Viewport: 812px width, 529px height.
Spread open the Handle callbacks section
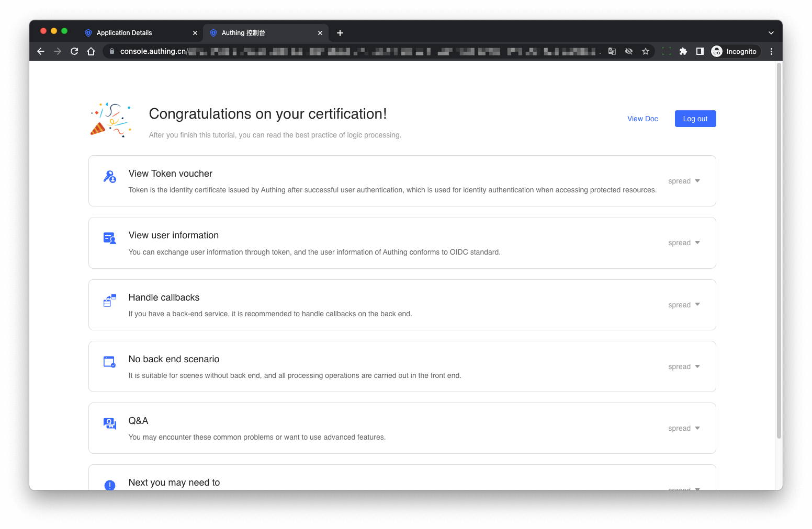[684, 305]
